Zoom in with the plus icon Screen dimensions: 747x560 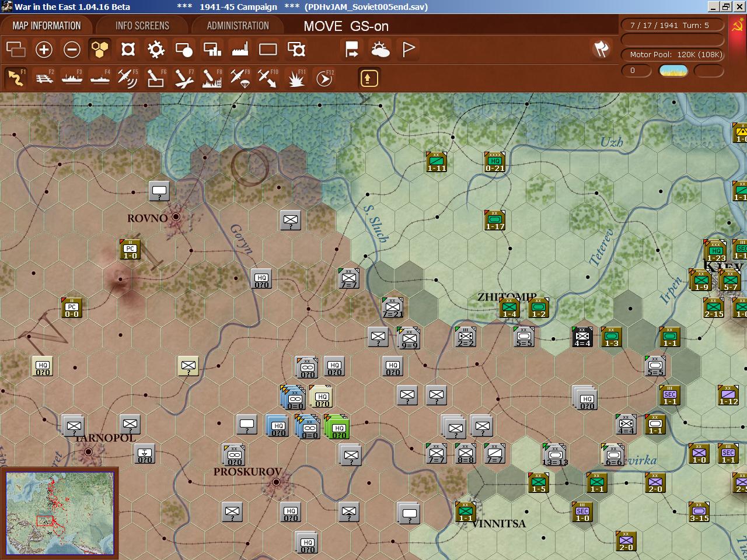point(44,50)
